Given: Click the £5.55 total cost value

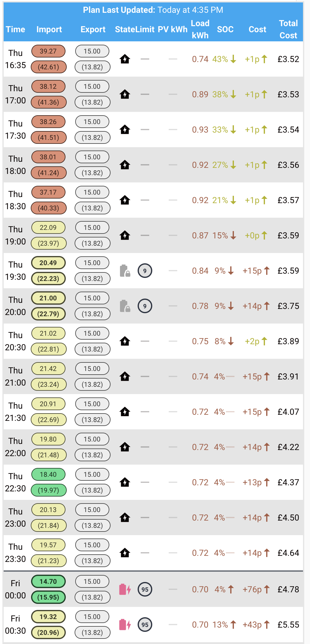Looking at the screenshot, I should tap(288, 625).
